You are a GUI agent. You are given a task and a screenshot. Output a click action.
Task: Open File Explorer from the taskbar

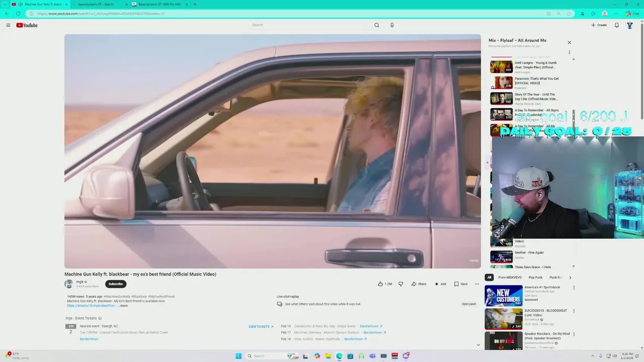328,356
